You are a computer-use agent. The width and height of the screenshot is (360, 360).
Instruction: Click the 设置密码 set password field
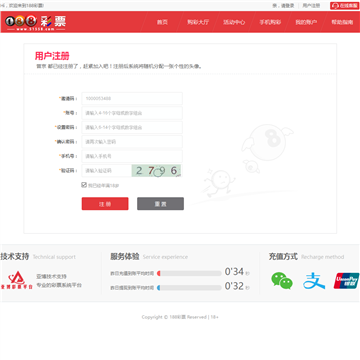point(132,127)
